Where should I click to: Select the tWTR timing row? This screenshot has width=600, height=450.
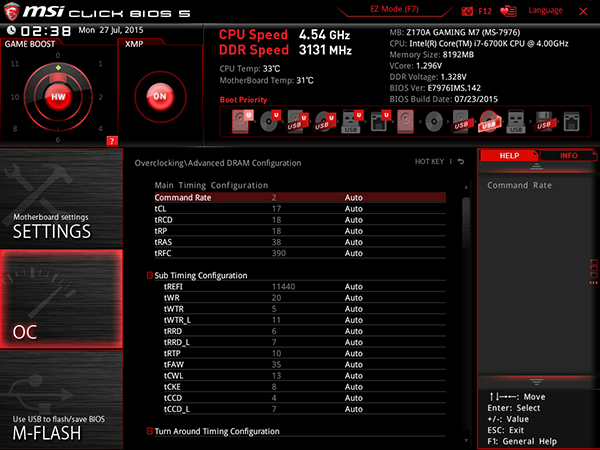[x=305, y=308]
